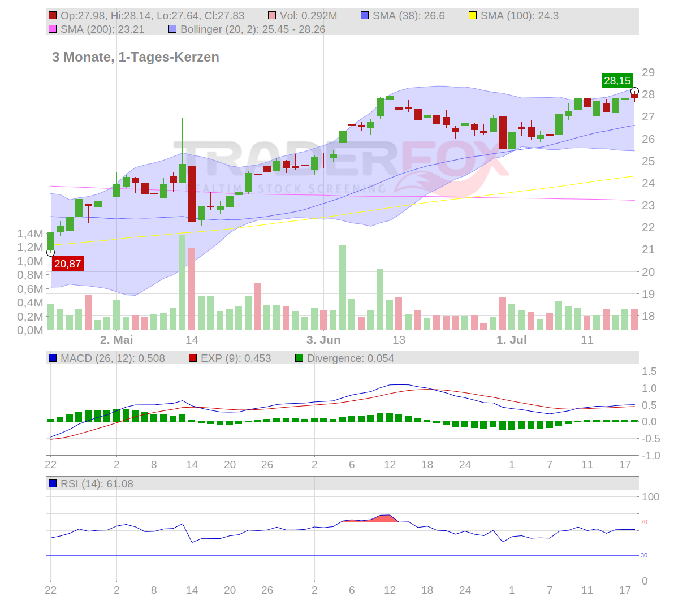700x601 pixels.
Task: Click the green 28,15 price label
Action: pyautogui.click(x=617, y=81)
